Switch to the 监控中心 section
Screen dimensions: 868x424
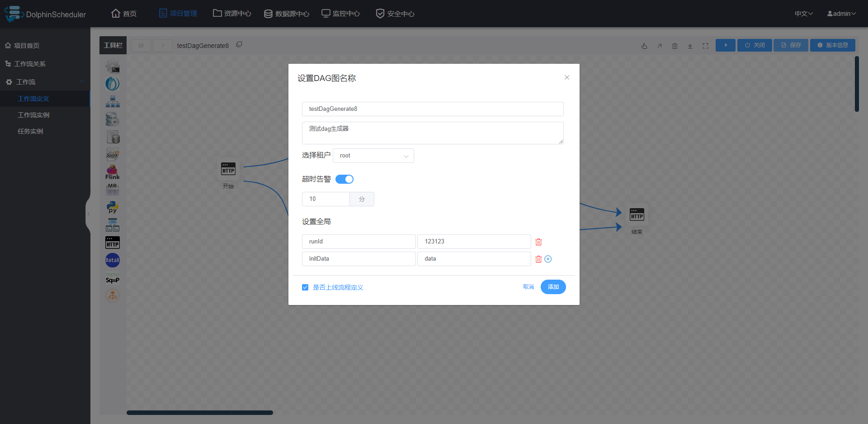(340, 13)
